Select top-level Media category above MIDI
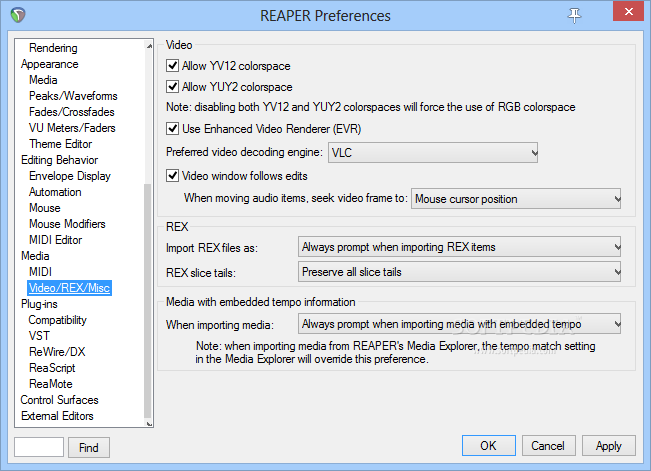The image size is (651, 471). (35, 256)
